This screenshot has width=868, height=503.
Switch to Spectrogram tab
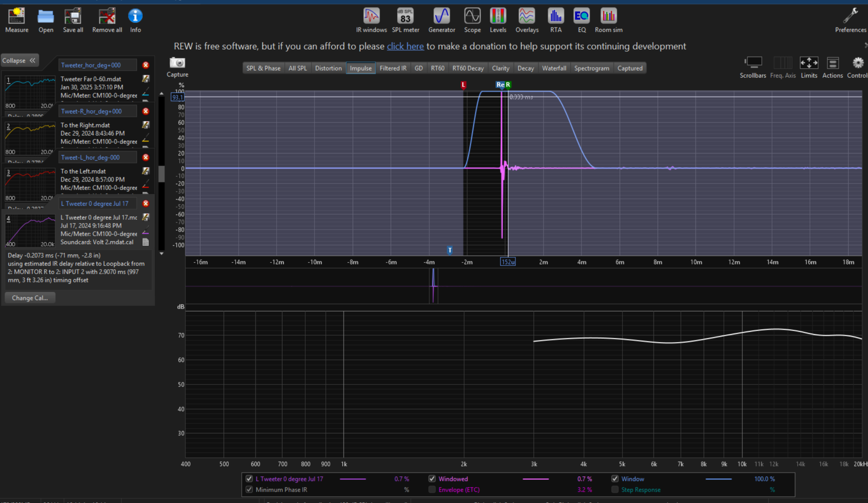[592, 68]
